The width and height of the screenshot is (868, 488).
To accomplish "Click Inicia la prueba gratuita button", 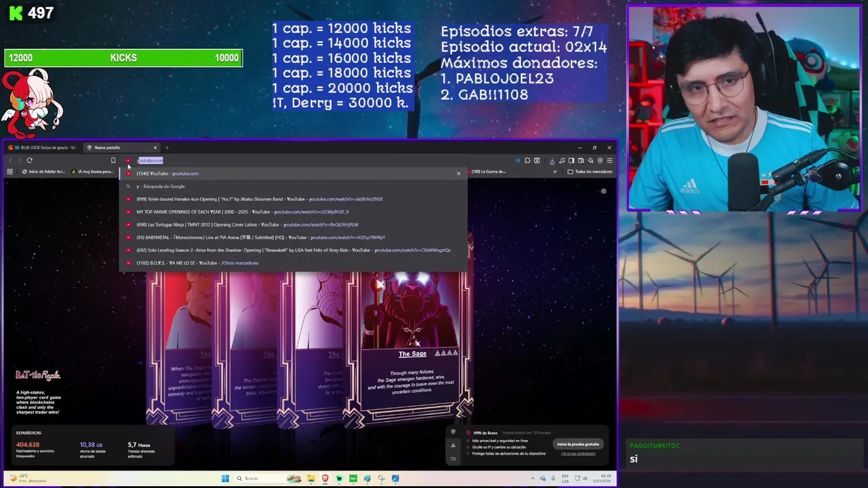I will click(578, 444).
